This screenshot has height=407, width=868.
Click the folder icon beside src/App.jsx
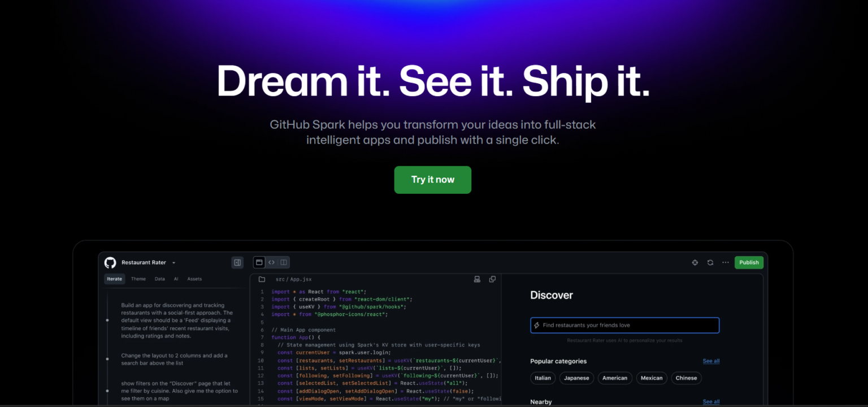coord(262,279)
